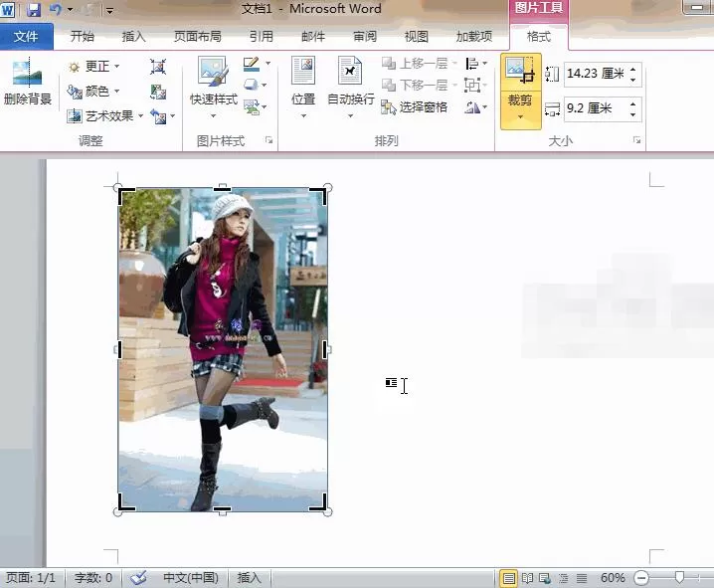This screenshot has width=714, height=588.
Task: Switch to the References (引用) tab
Action: (262, 37)
